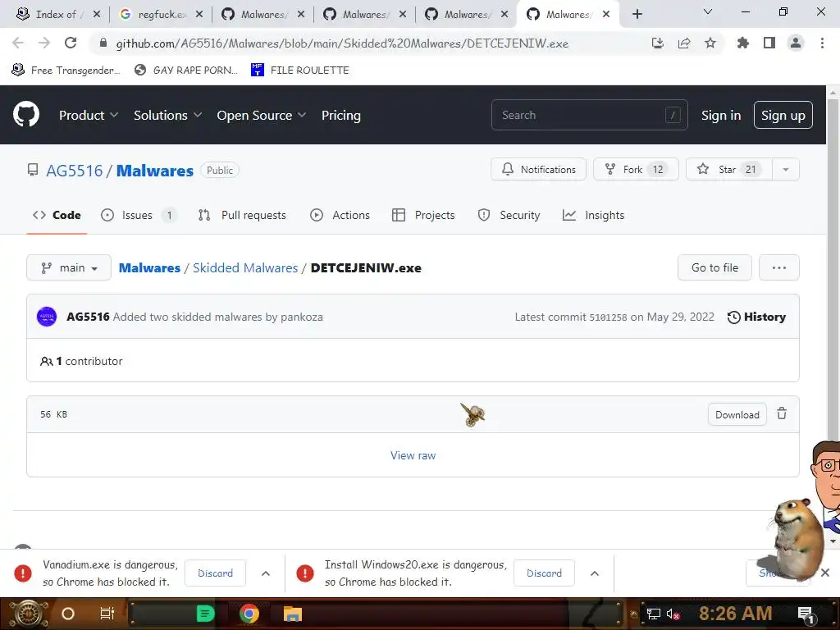Expand the Open Source menu
Viewport: 840px width, 630px height.
(262, 115)
